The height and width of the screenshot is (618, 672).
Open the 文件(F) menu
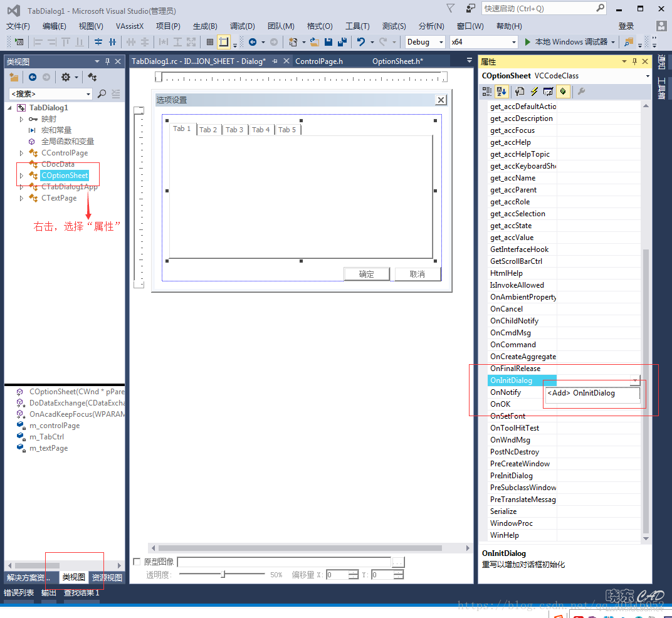point(18,26)
